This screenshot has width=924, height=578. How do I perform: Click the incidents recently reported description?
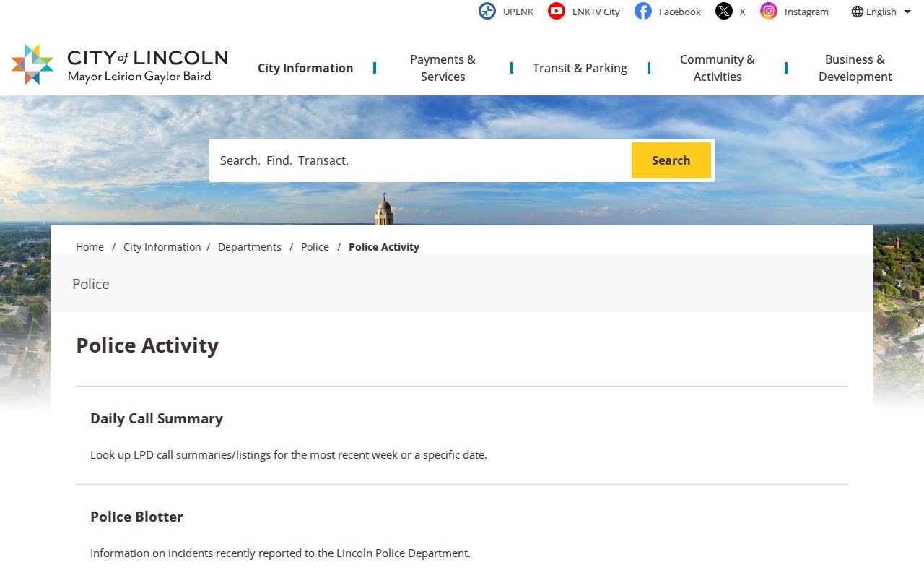point(280,553)
